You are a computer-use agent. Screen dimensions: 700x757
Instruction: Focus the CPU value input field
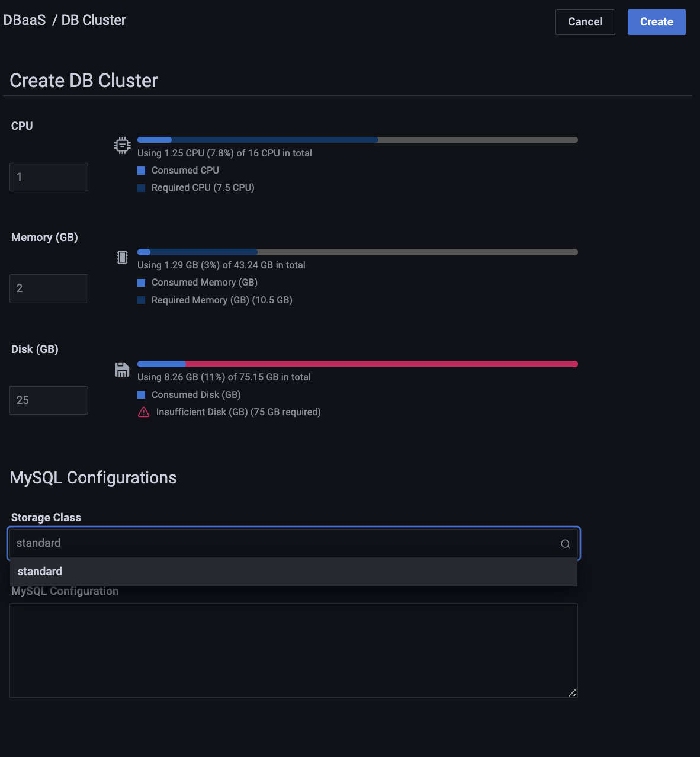point(49,177)
